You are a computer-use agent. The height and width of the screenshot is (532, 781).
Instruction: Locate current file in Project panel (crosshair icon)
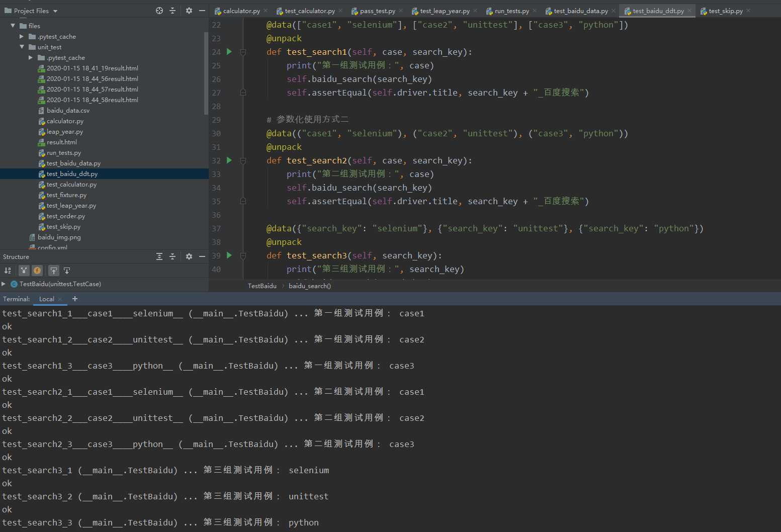[x=159, y=11]
